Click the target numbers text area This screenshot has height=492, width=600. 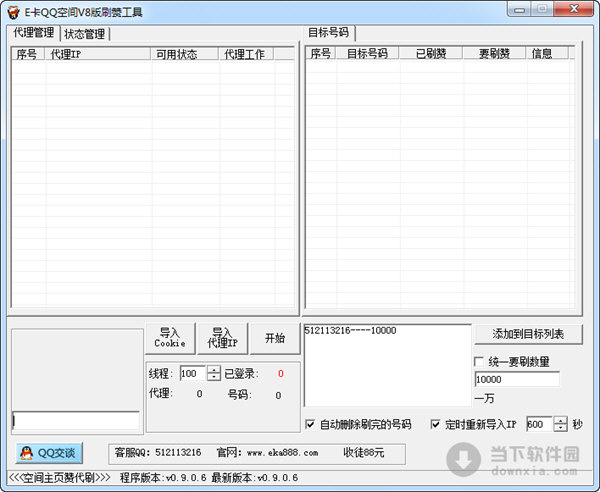(x=387, y=365)
